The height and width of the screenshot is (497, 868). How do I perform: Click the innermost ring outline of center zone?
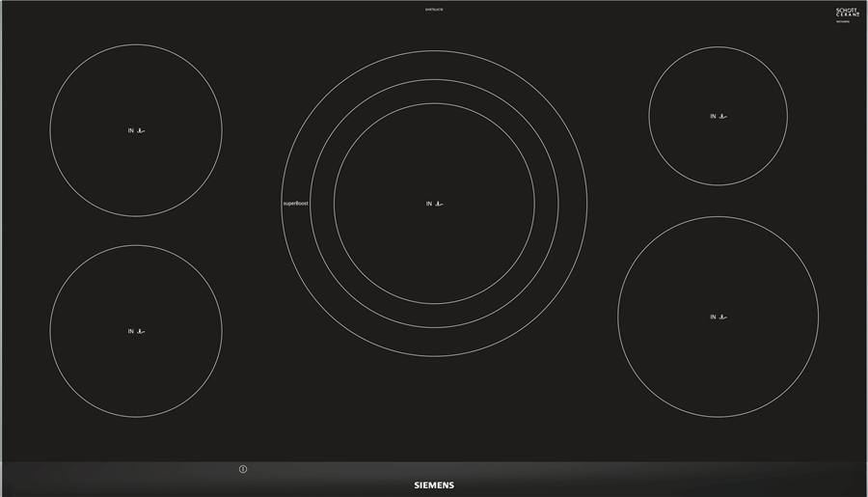434,103
